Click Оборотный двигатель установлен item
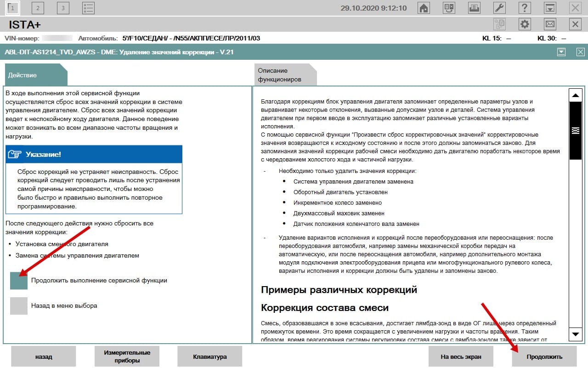588x368 pixels. click(340, 192)
